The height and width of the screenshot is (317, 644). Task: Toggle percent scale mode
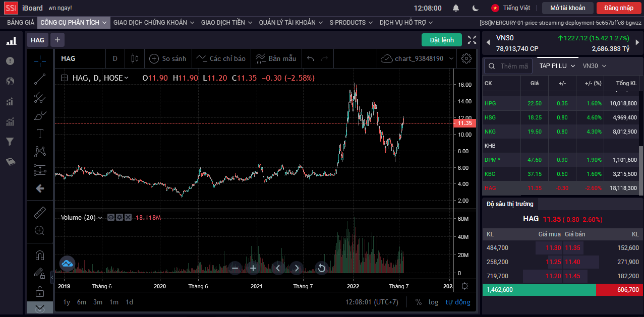(419, 302)
